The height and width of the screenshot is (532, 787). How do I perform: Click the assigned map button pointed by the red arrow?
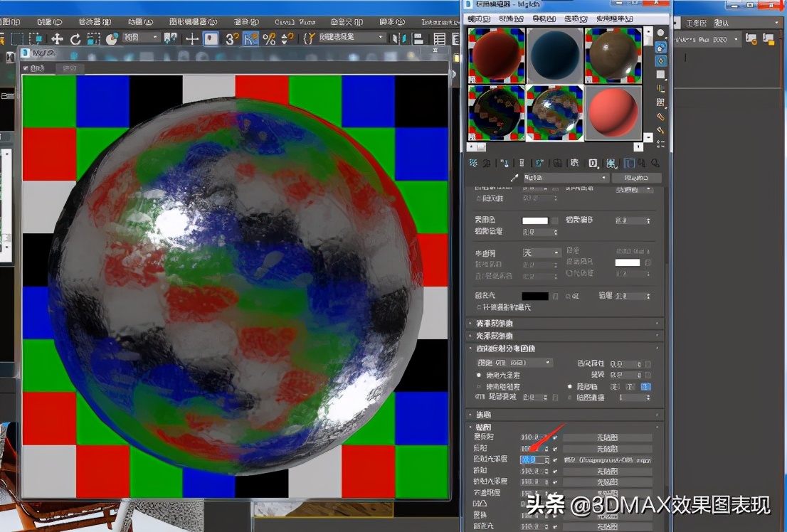point(608,459)
